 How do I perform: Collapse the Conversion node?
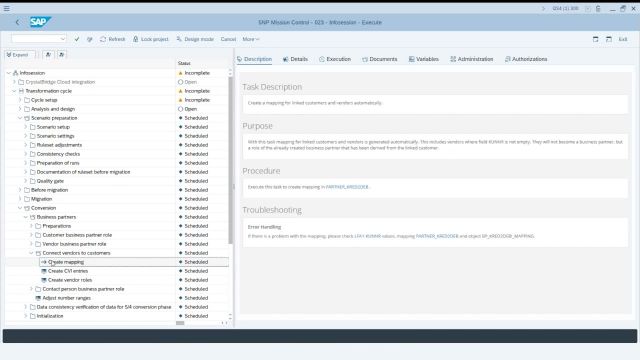[20, 208]
